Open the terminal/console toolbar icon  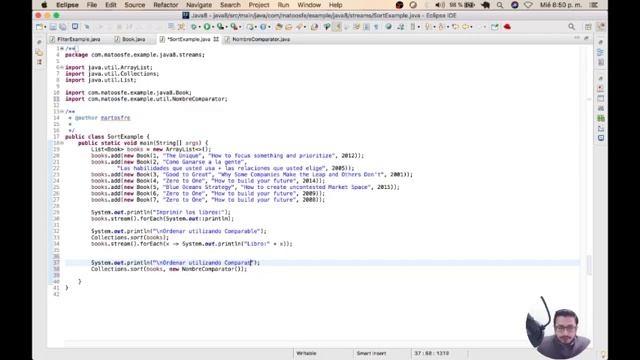(x=75, y=27)
